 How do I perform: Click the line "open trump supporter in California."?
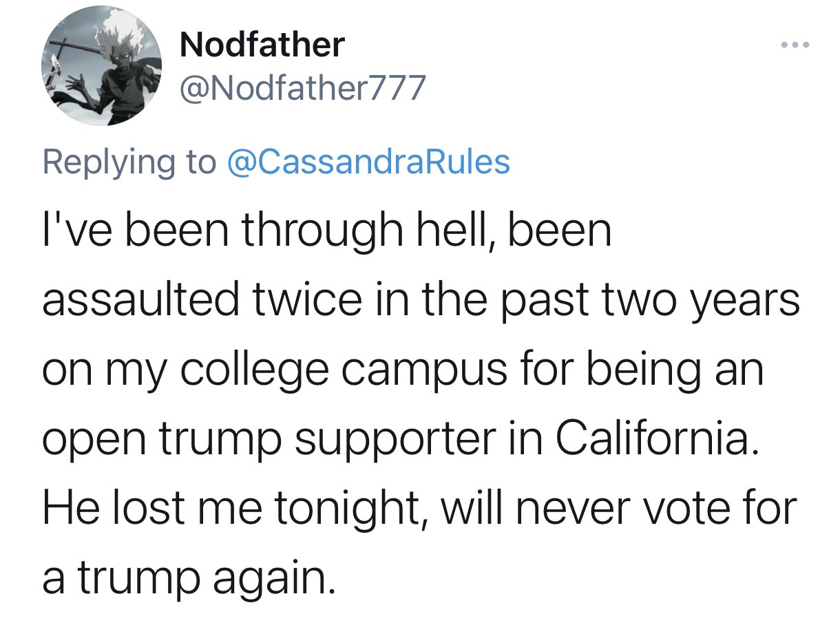pos(400,441)
